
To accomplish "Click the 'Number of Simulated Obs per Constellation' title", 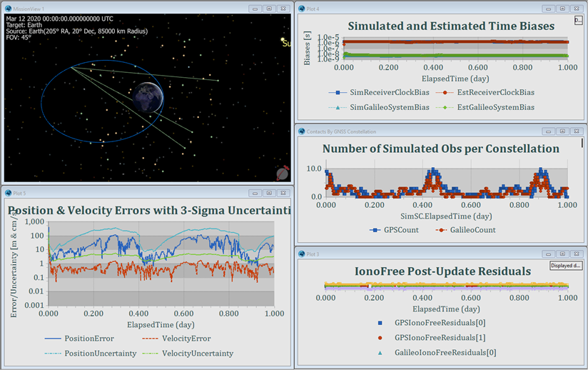I will (440, 149).
